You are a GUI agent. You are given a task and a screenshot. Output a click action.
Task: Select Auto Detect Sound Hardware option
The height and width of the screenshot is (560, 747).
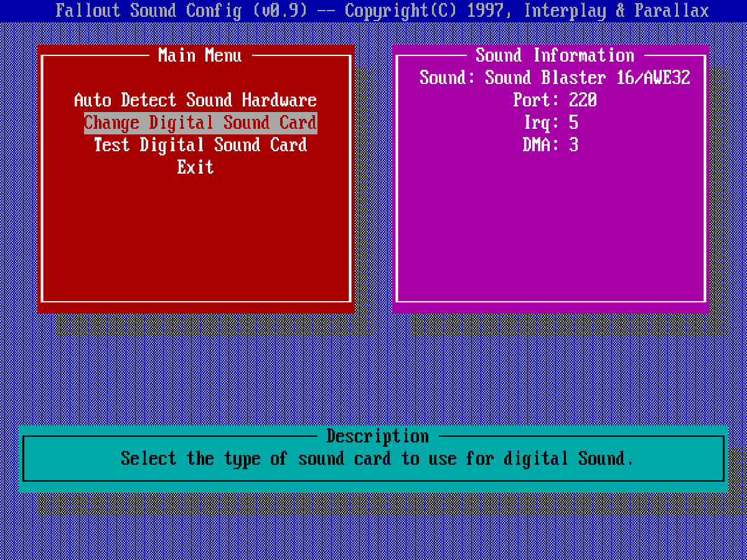point(195,100)
